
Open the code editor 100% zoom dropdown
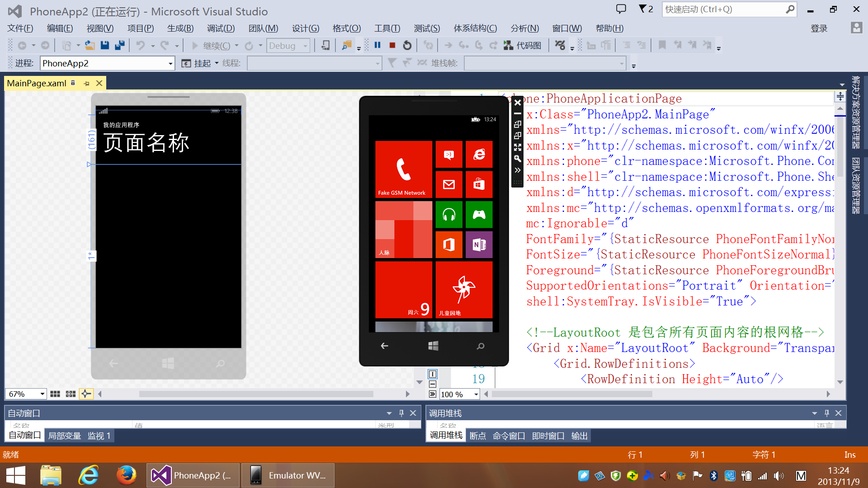pos(476,394)
